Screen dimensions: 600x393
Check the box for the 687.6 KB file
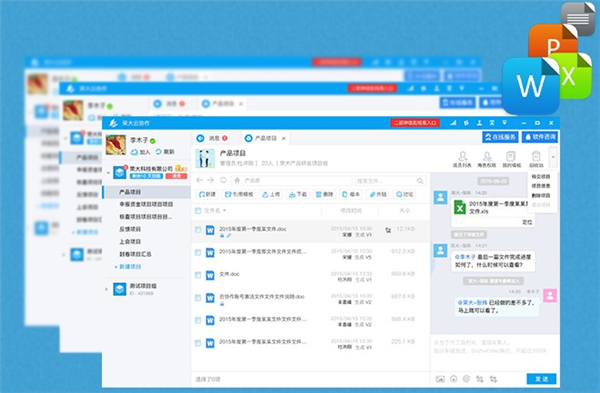(x=198, y=298)
